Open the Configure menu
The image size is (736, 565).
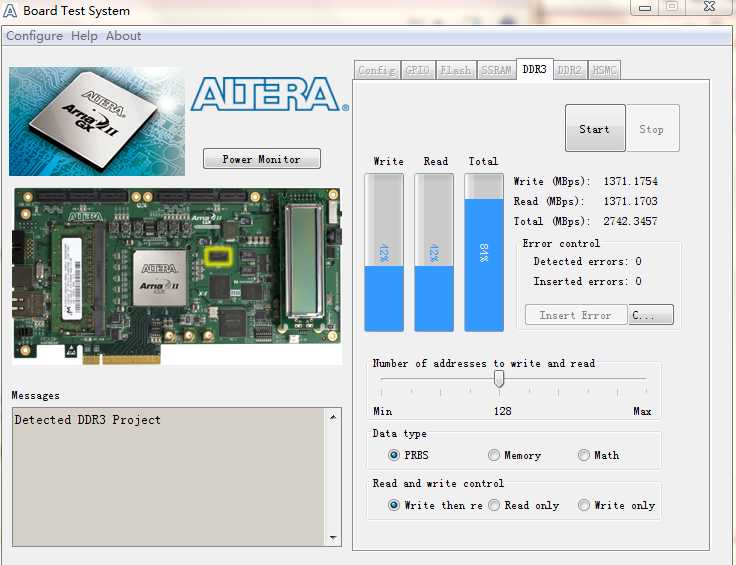click(34, 36)
